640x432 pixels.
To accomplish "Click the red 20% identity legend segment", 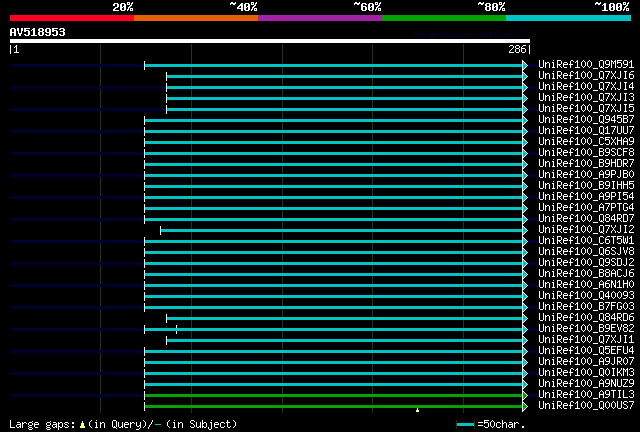I will tap(72, 18).
